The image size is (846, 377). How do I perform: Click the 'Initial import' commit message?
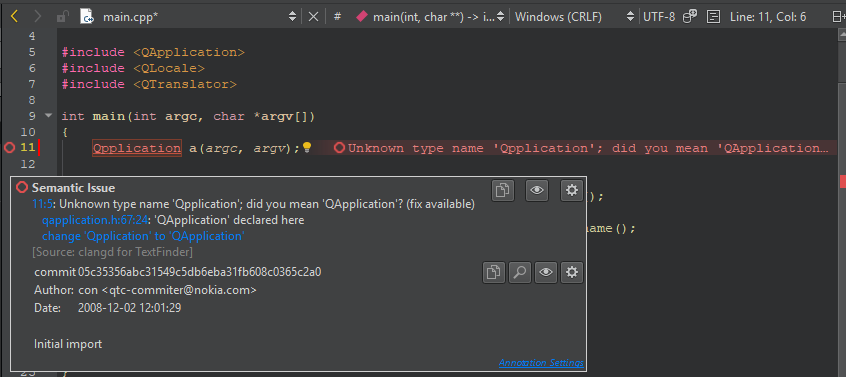coord(68,344)
